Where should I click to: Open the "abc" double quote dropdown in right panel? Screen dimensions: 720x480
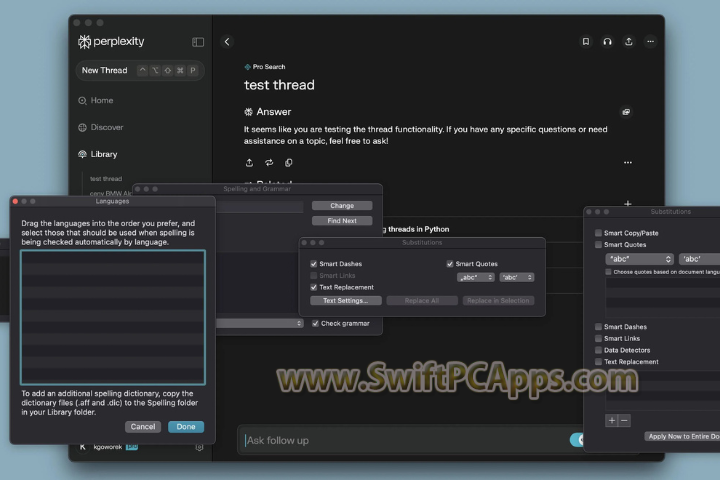639,259
